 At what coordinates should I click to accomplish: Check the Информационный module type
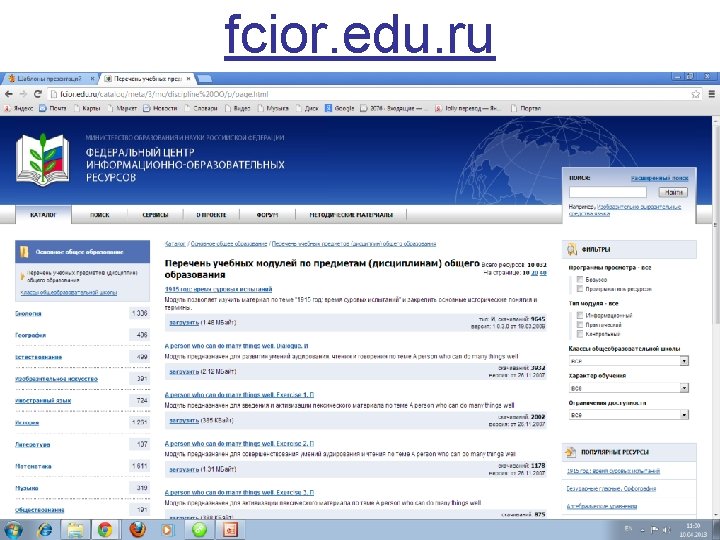pyautogui.click(x=579, y=315)
